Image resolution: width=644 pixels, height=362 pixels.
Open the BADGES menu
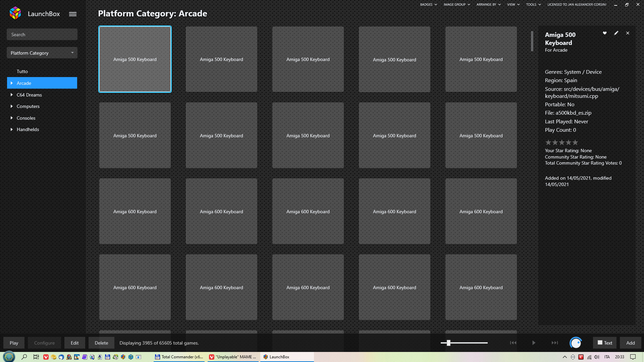point(428,5)
